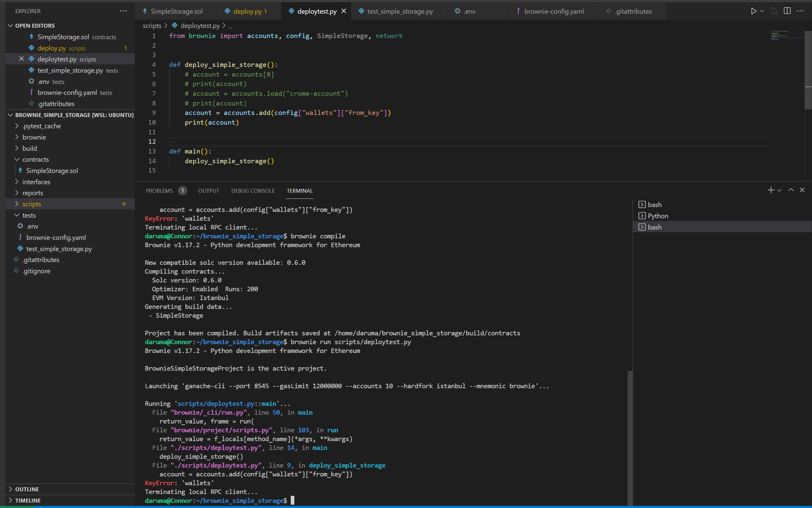
Task: Open the DEBUG CONSOLE panel tab
Action: pos(252,191)
